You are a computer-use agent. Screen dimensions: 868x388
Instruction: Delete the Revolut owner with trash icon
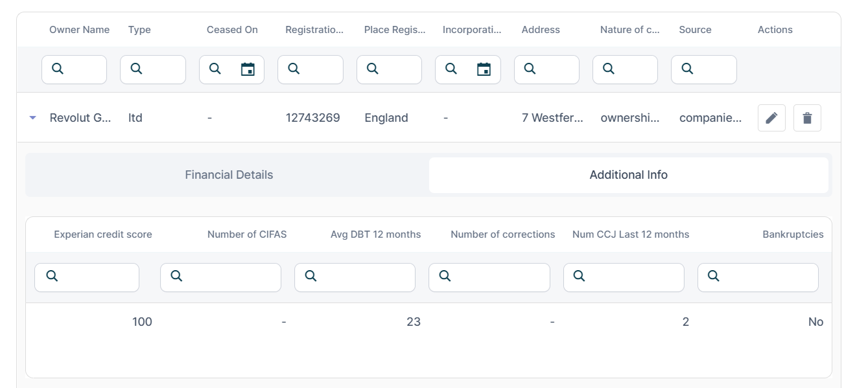(807, 118)
